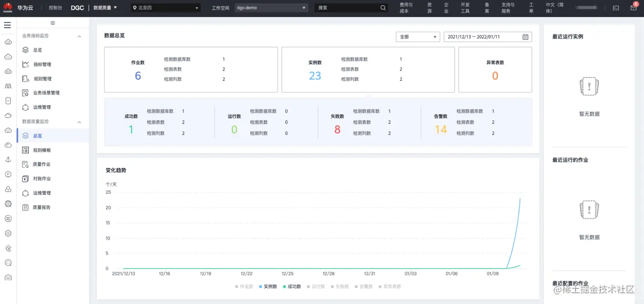Viewport: 644px width, 304px height.
Task: Open the 支持与服务 menu
Action: 508,8
